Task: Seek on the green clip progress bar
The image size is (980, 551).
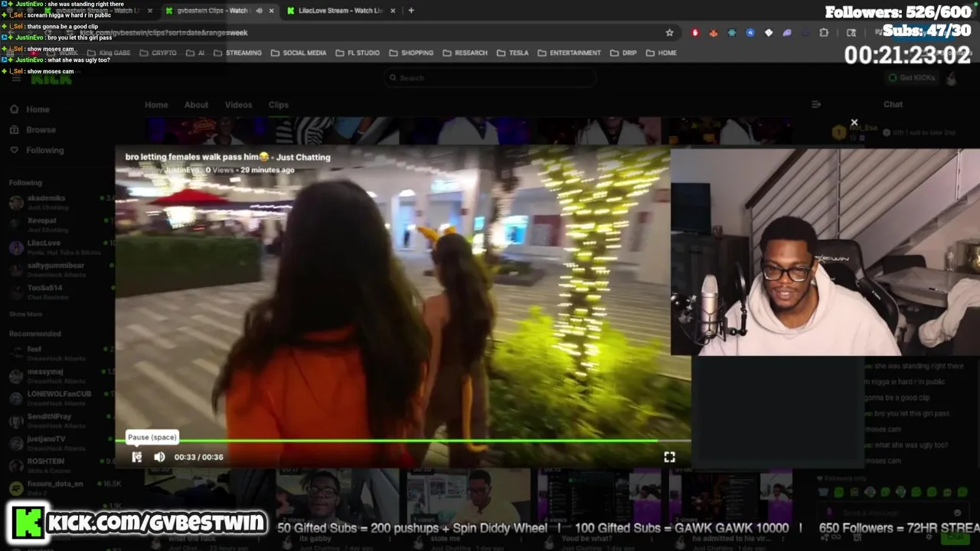Action: pos(403,441)
